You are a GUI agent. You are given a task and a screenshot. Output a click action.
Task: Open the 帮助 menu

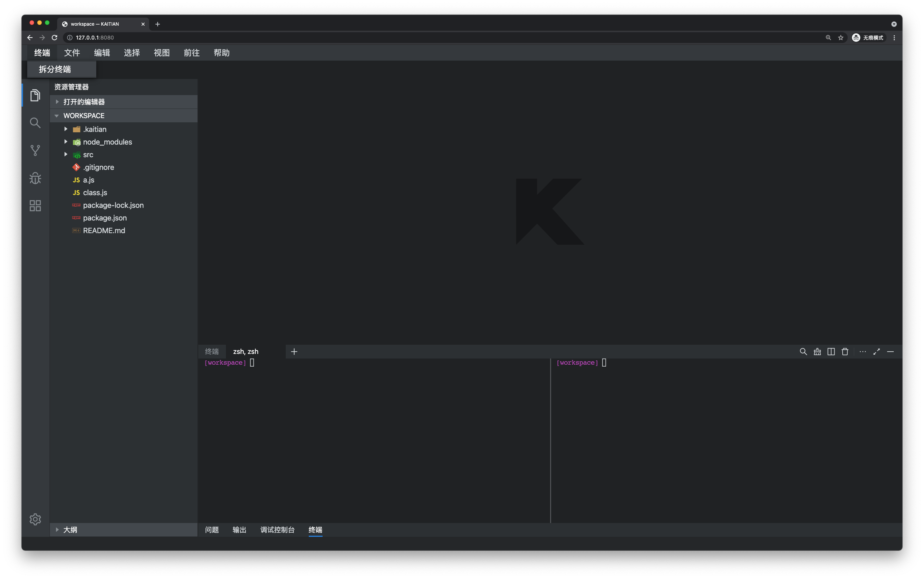222,53
